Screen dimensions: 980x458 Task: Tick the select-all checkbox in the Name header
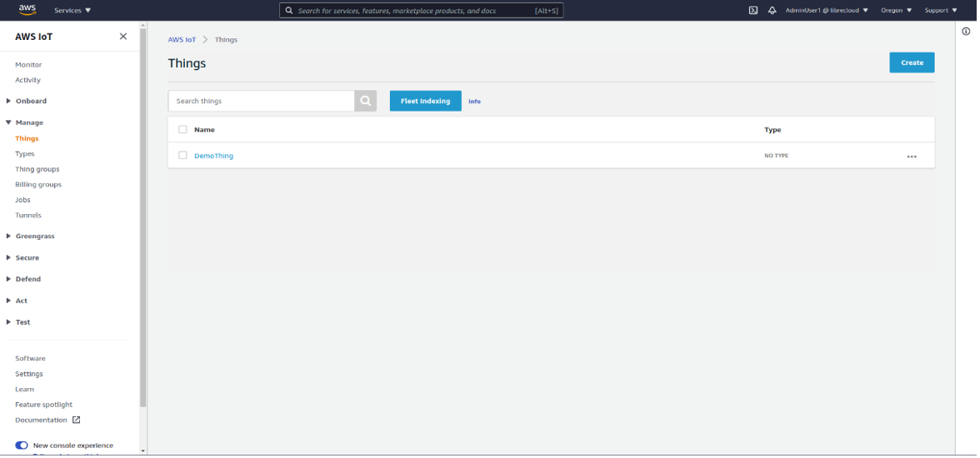(x=182, y=130)
